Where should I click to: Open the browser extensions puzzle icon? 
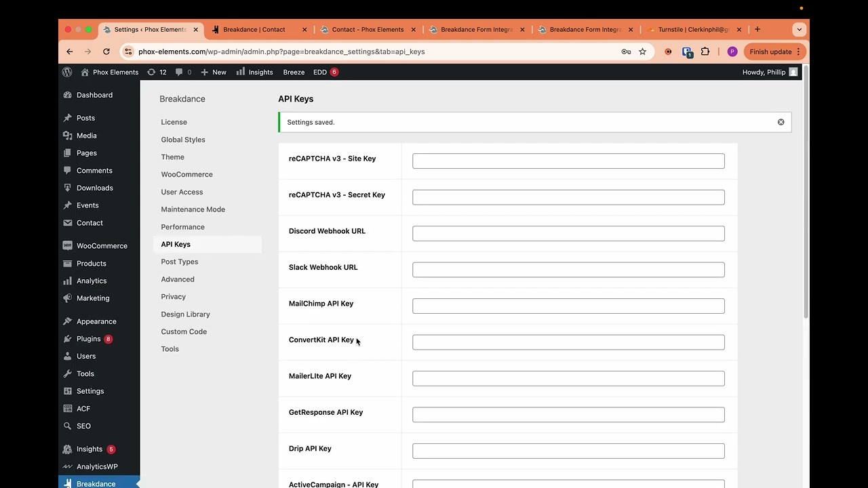(x=705, y=52)
